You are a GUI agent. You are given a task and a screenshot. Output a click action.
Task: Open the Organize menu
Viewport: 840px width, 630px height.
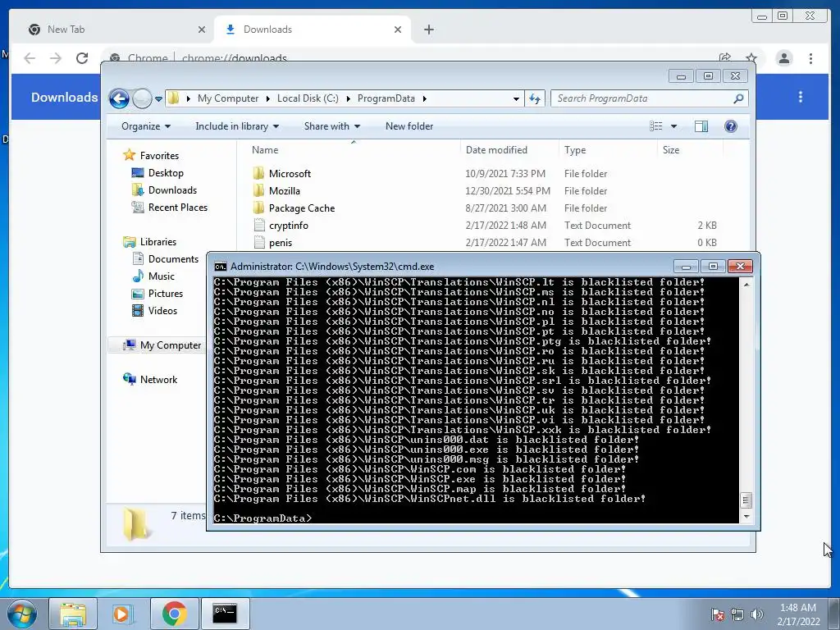click(x=146, y=126)
